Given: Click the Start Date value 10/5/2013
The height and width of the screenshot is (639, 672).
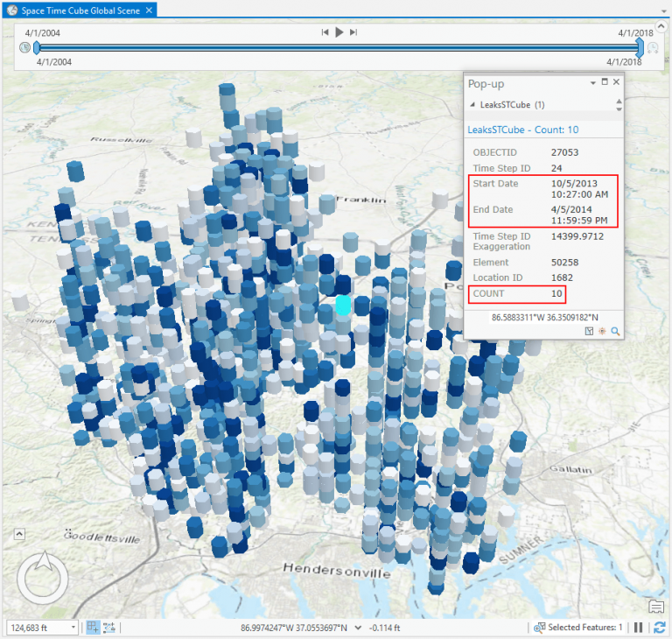Looking at the screenshot, I should [x=579, y=189].
